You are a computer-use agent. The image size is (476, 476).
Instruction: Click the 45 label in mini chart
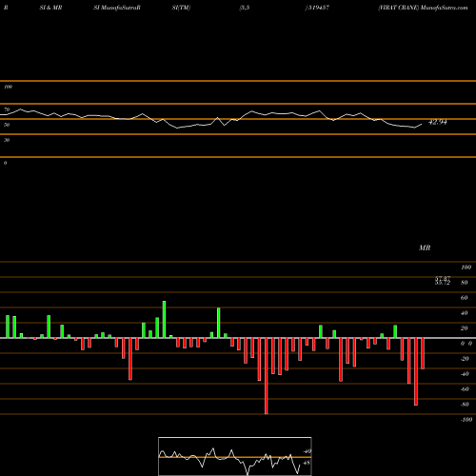307,463
